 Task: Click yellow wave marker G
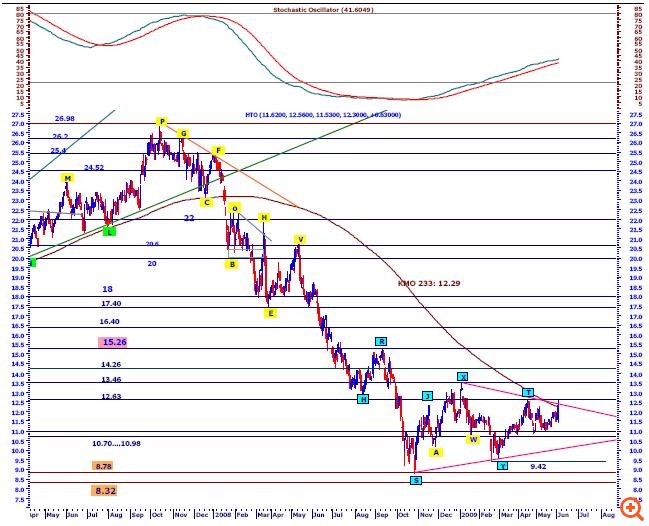183,133
